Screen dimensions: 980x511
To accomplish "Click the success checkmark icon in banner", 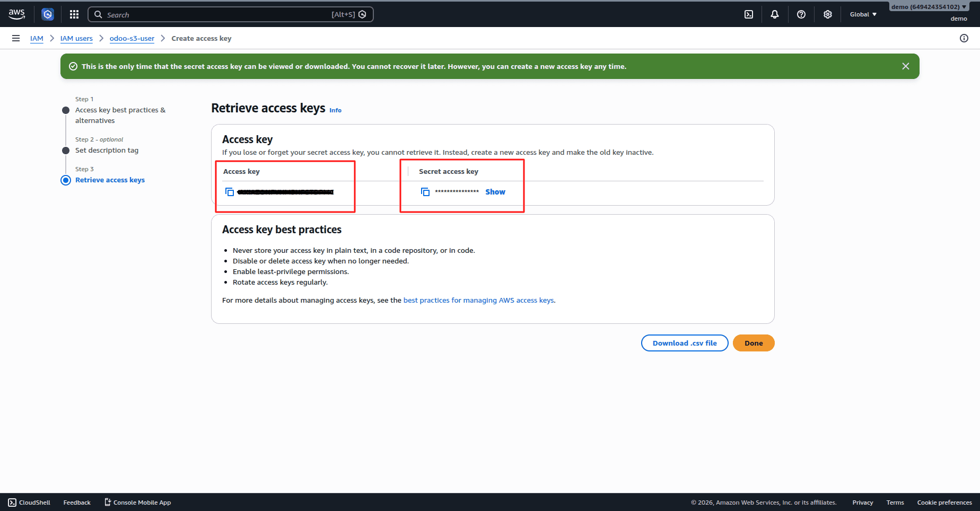I will pos(73,66).
